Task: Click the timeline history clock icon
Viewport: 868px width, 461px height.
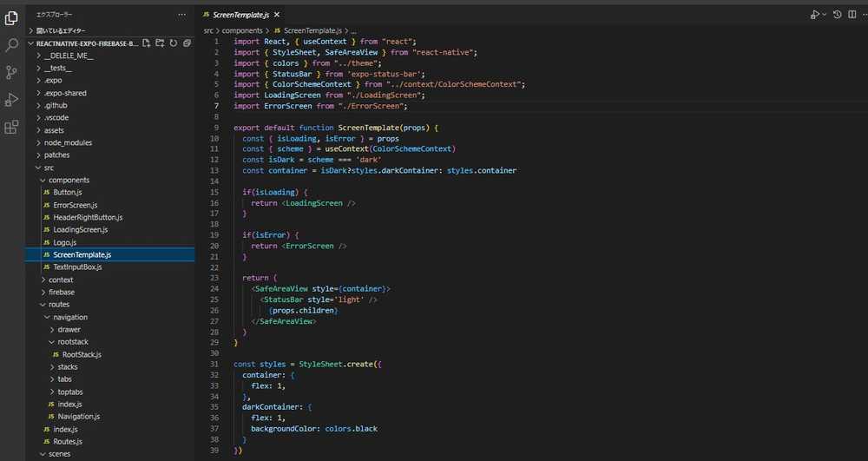Action: click(x=838, y=15)
